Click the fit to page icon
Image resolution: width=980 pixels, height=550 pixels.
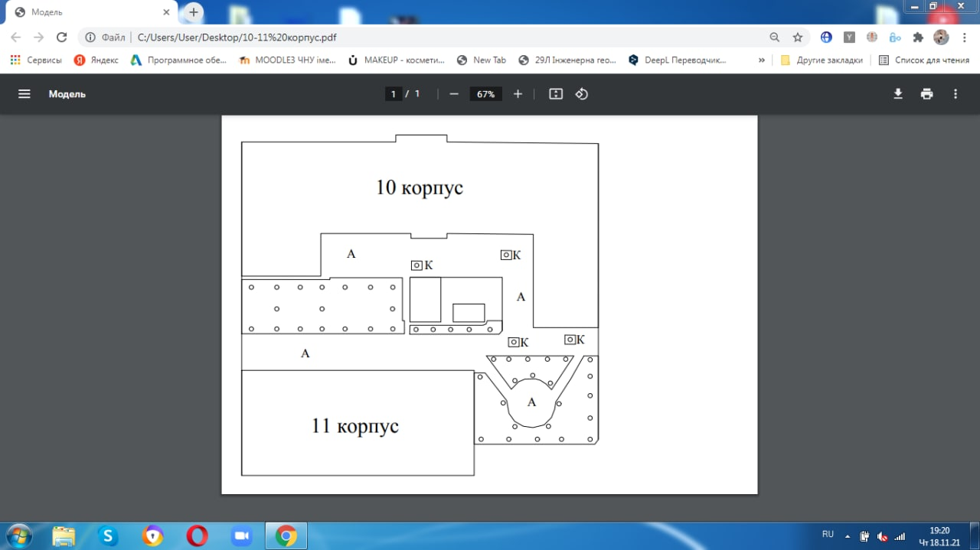point(556,94)
